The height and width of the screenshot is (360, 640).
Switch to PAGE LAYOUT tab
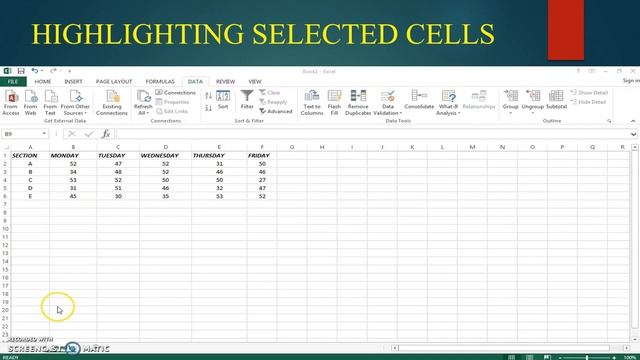114,82
